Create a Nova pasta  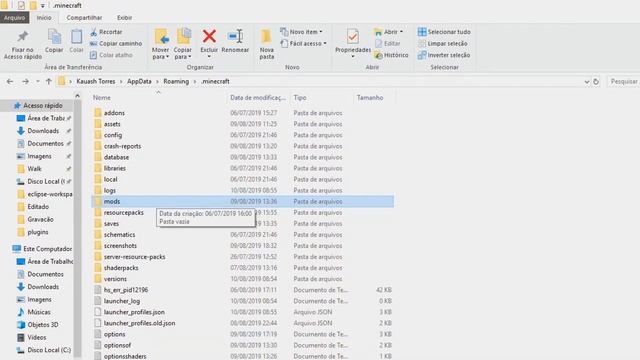click(267, 44)
